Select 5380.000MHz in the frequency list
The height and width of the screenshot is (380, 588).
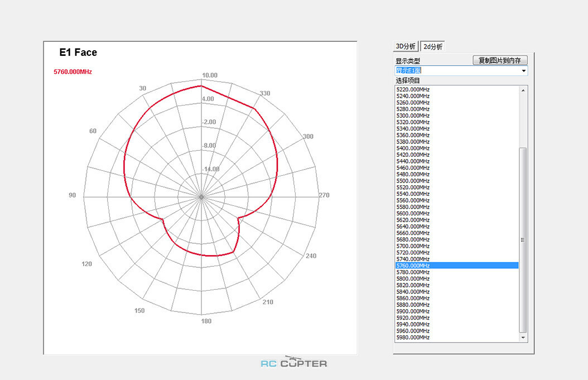[457, 142]
